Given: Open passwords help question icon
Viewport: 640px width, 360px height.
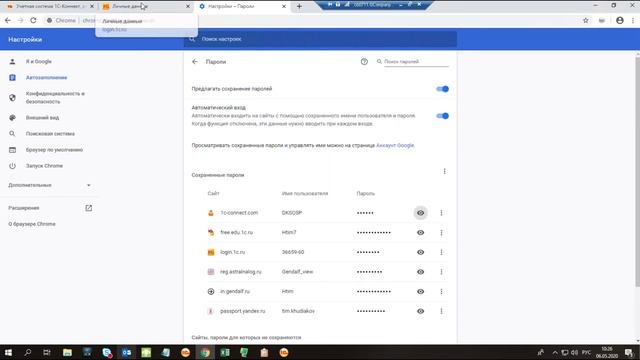Looking at the screenshot, I should pos(364,62).
